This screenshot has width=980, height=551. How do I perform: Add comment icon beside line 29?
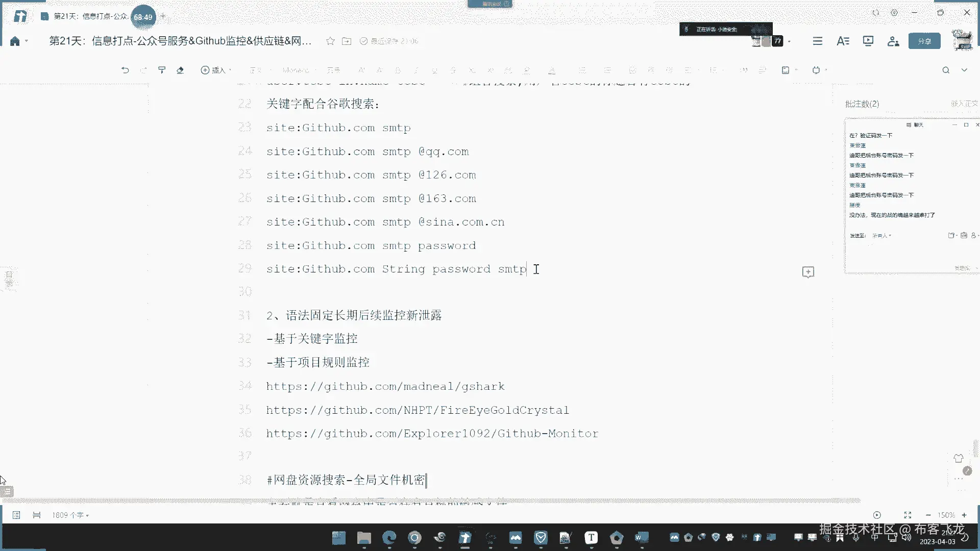tap(808, 272)
